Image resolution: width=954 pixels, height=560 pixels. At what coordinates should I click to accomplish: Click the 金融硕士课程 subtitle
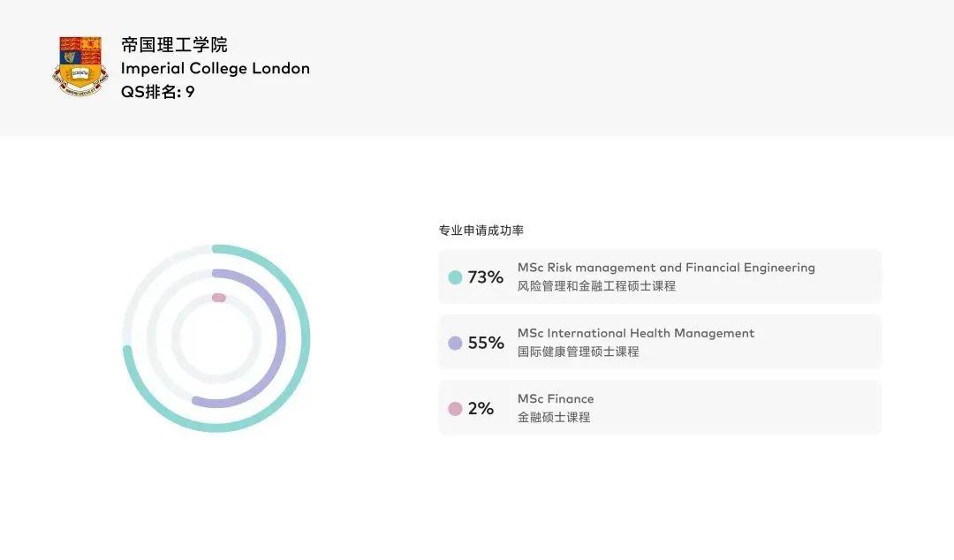(x=554, y=418)
